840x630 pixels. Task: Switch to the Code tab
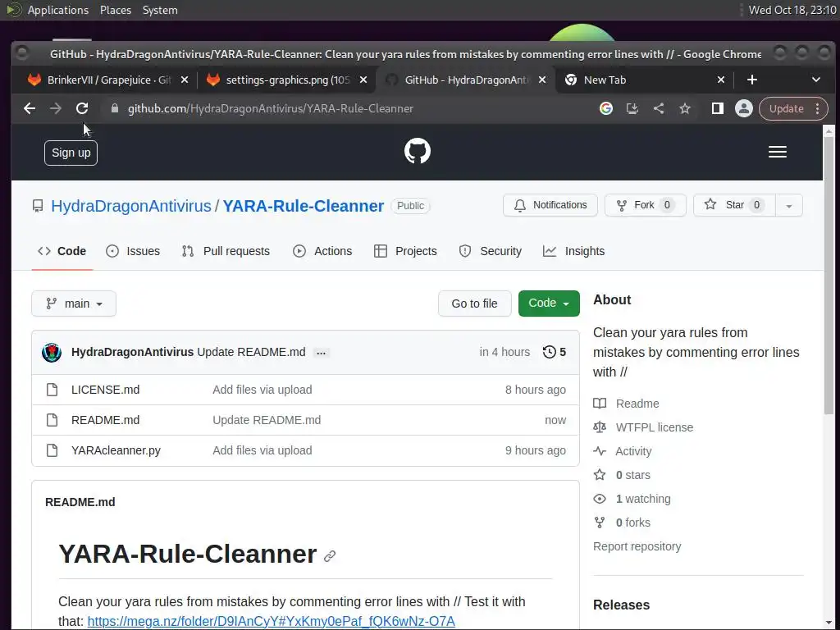pyautogui.click(x=62, y=251)
